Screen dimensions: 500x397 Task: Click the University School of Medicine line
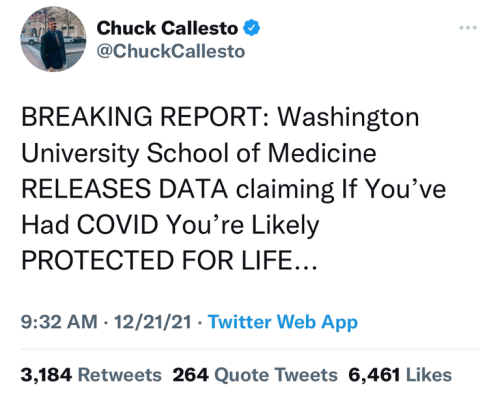point(199,153)
